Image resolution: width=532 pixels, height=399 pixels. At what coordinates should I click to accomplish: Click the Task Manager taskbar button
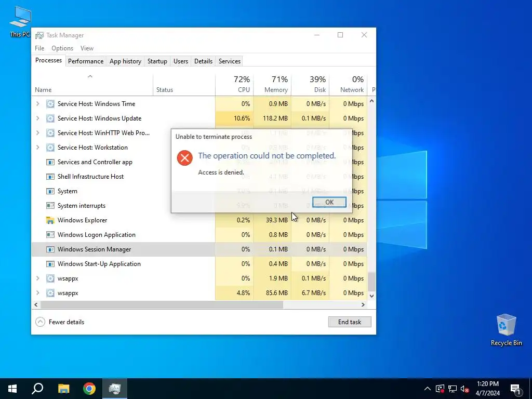click(115, 389)
